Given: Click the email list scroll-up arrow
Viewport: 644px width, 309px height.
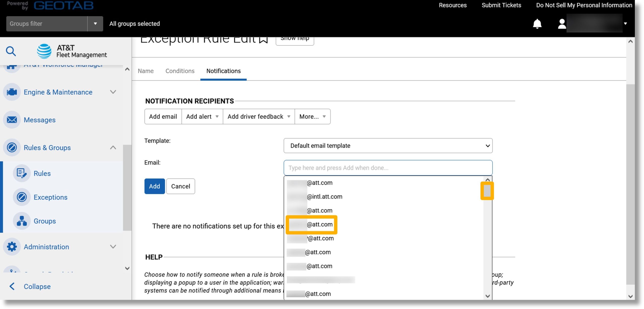Looking at the screenshot, I should (488, 180).
